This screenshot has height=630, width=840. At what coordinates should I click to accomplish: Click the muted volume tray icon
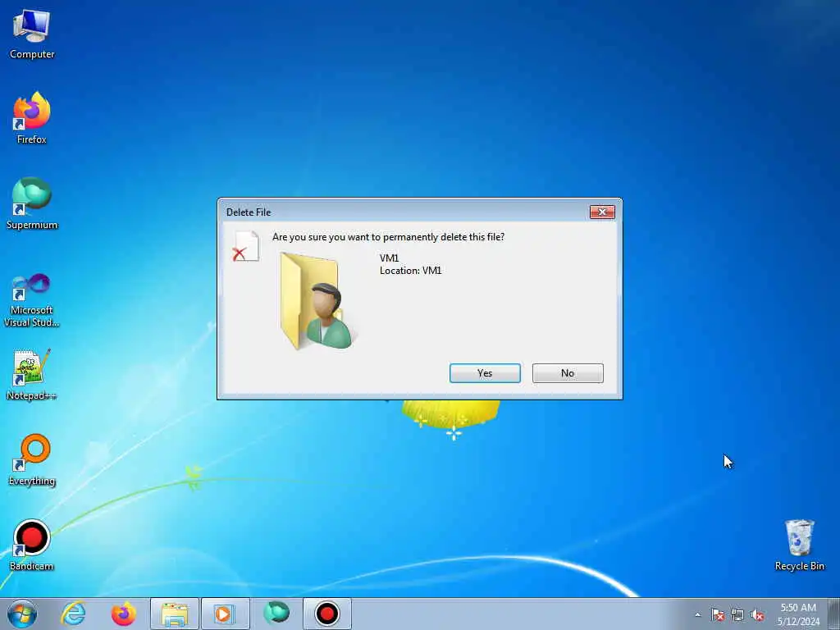[757, 615]
